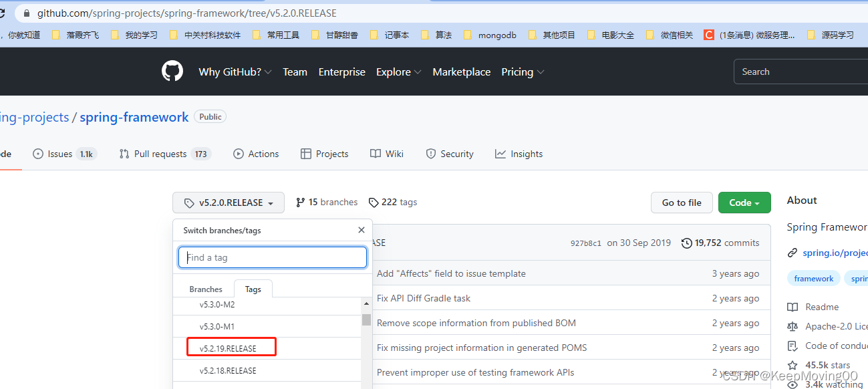The image size is (868, 389).
Task: Click the Find a tag input
Action: tap(273, 257)
